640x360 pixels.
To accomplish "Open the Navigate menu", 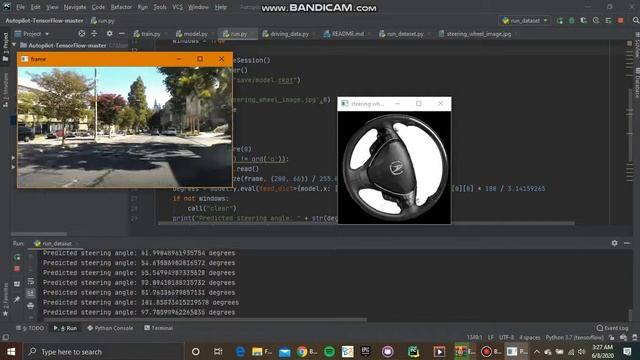I will click(75, 7).
